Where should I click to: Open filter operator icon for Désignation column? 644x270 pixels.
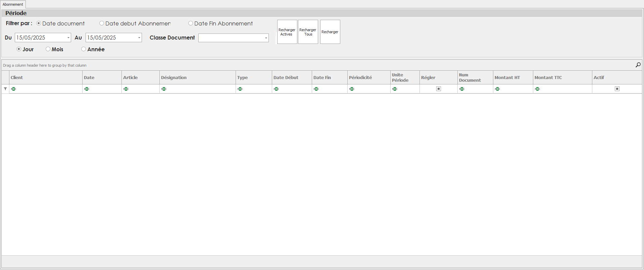(164, 89)
